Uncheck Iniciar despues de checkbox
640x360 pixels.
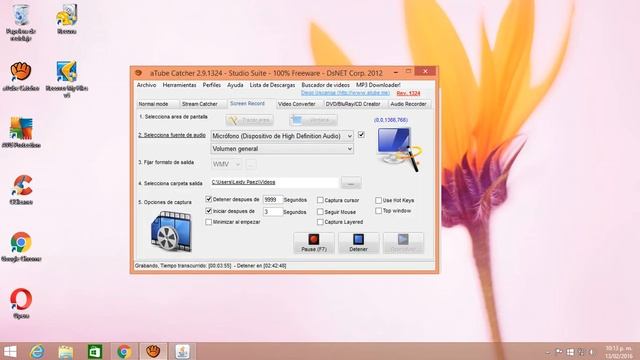click(209, 211)
